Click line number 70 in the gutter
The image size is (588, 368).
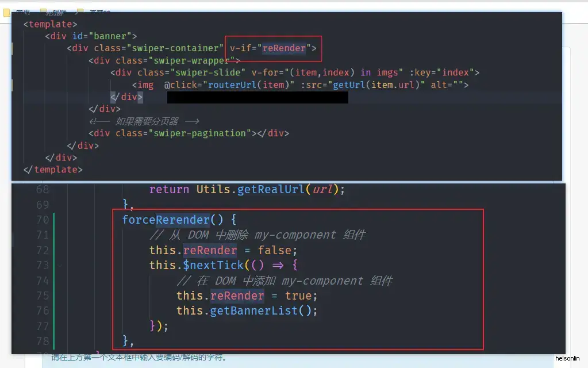pyautogui.click(x=43, y=220)
